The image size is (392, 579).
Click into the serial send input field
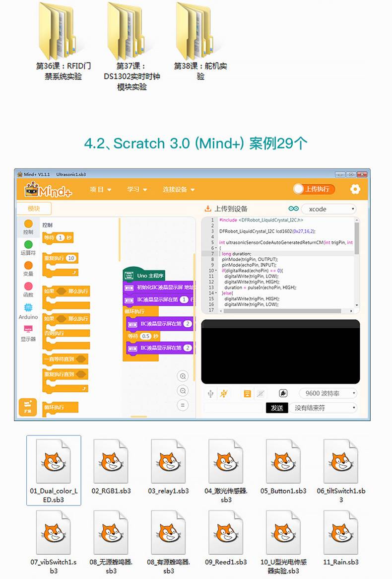[234, 408]
